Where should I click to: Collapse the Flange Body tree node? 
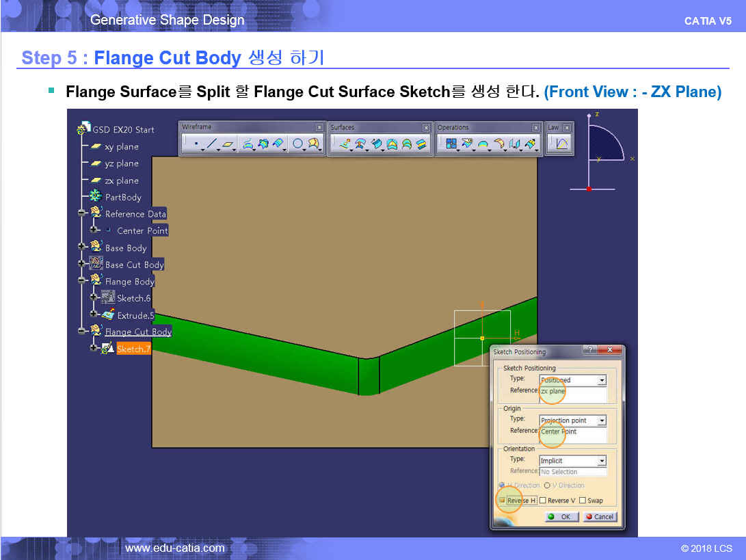81,281
